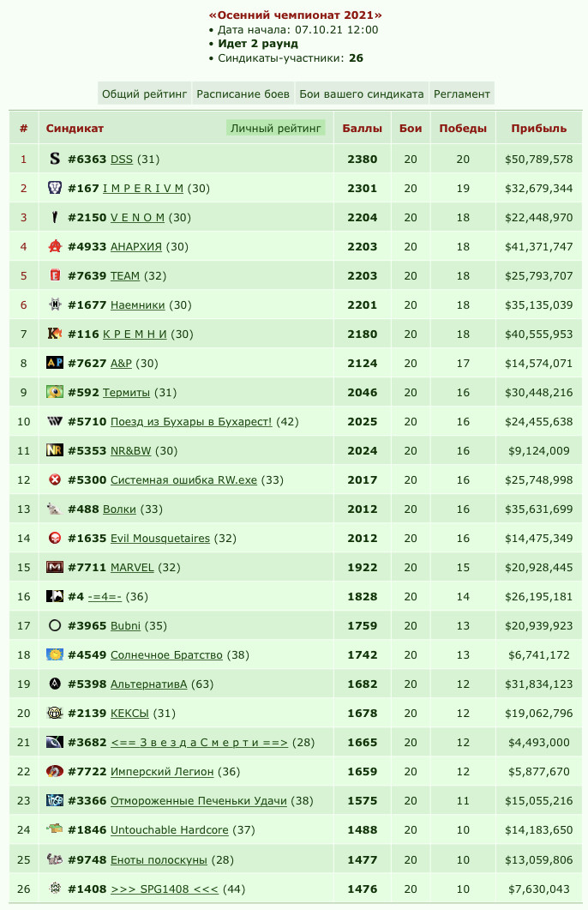Click the Еноты полоскуны emblem icon
This screenshot has width=588, height=910.
(55, 859)
